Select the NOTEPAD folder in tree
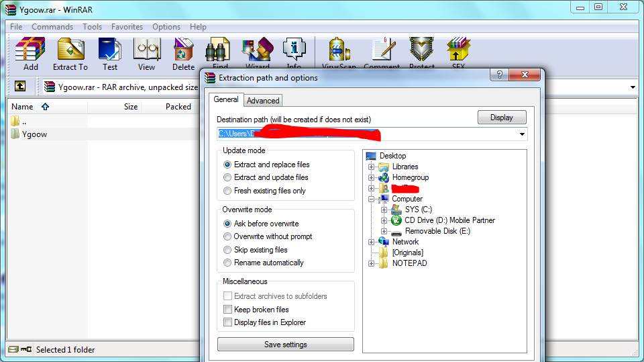 [409, 263]
